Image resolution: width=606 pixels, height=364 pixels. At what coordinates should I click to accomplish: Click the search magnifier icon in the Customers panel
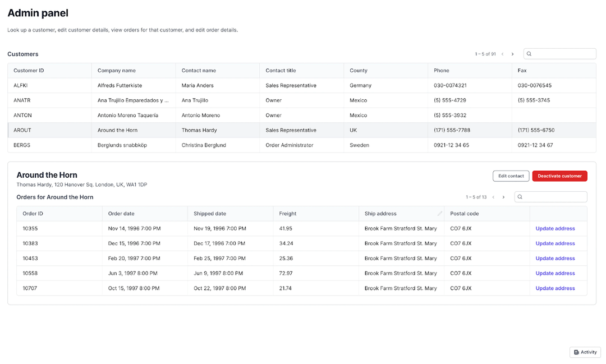(528, 53)
